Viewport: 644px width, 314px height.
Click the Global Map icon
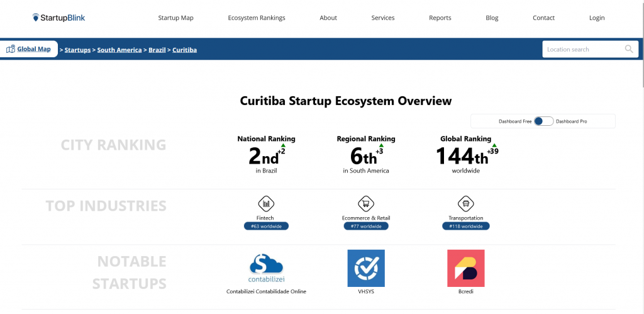11,49
